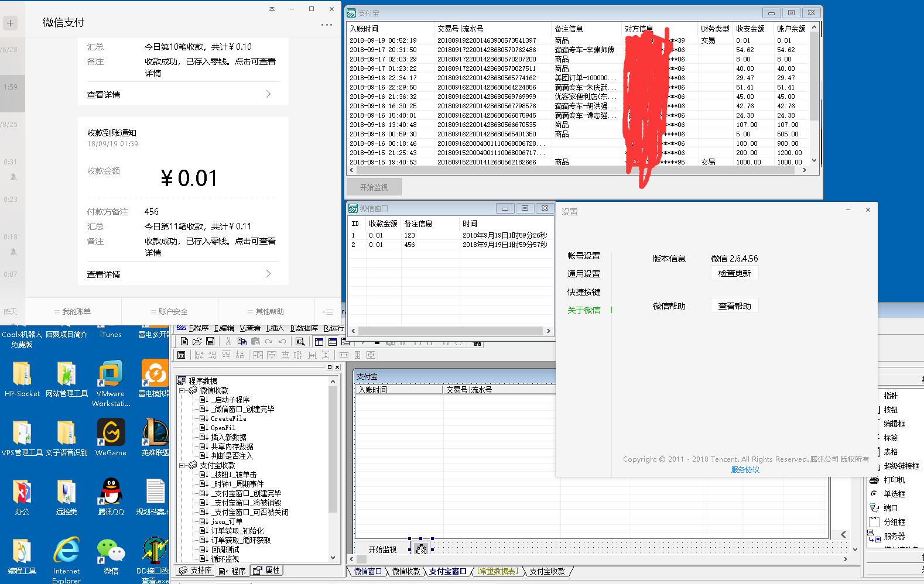Click right arrow of 微信窗口 horizontal scrollbar
Image resolution: width=924 pixels, height=584 pixels.
[x=548, y=331]
